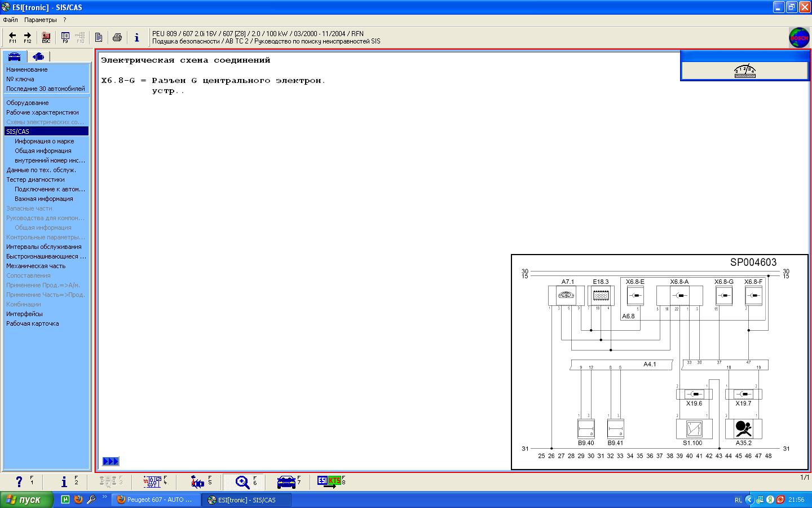
Task: Zoom diagram with F6 magnifier
Action: coord(244,481)
